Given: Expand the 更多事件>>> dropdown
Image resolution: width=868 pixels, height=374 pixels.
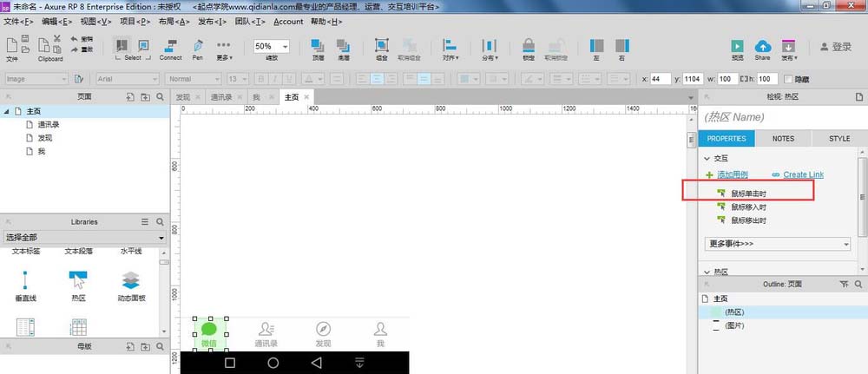Looking at the screenshot, I should tap(777, 244).
